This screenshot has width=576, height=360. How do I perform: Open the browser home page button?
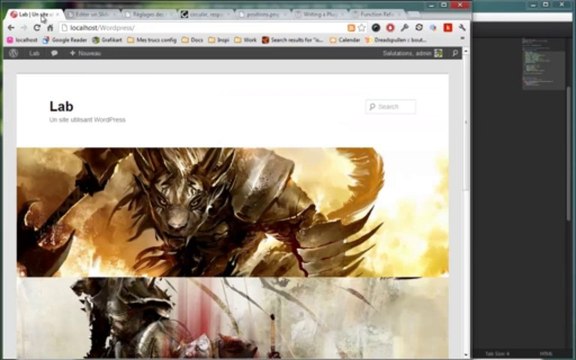coord(50,28)
